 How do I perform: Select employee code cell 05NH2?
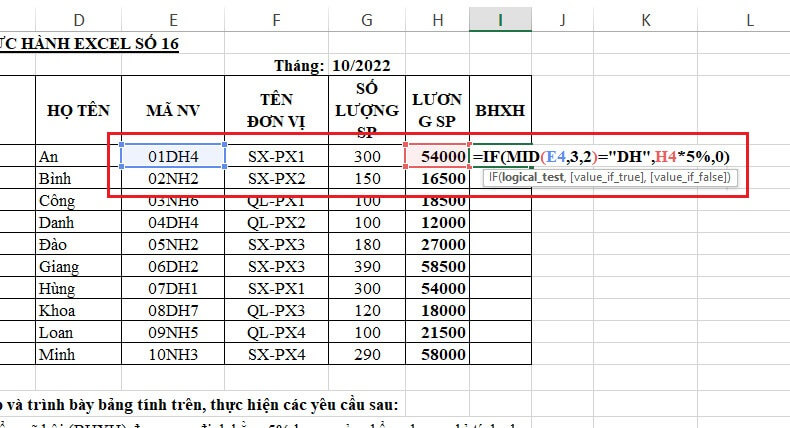tap(173, 244)
